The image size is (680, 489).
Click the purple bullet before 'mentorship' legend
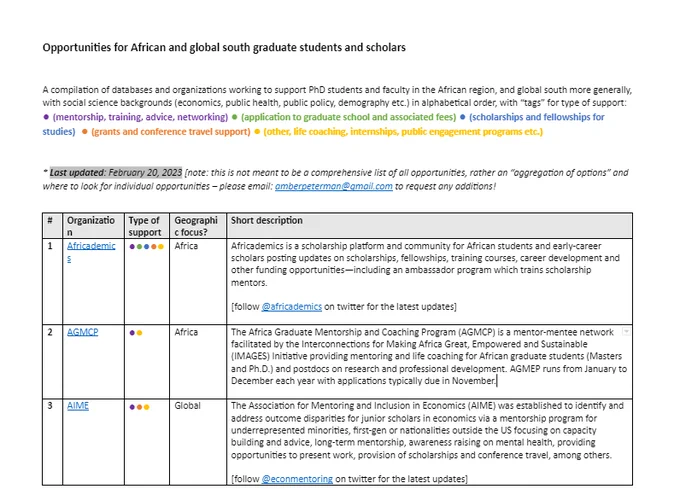[x=46, y=117]
